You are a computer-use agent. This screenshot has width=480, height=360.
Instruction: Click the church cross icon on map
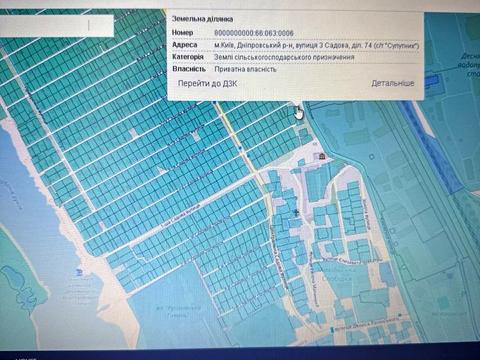click(x=296, y=212)
